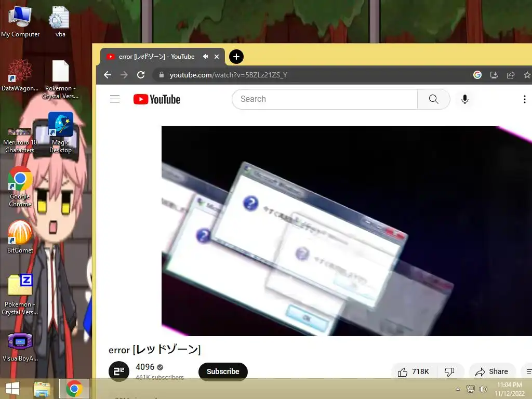The width and height of the screenshot is (532, 399).
Task: Select the error YouTube tab
Action: 157,57
